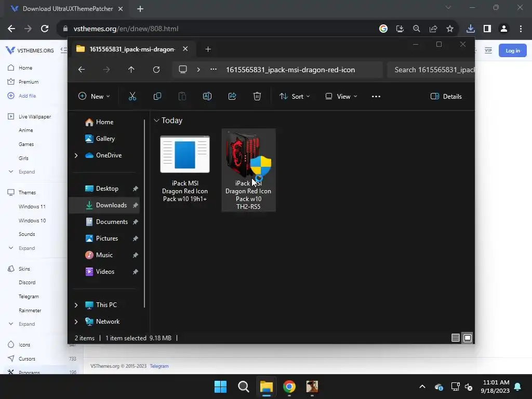Open taskbar Search
Screen dimensions: 532x399
point(244,387)
